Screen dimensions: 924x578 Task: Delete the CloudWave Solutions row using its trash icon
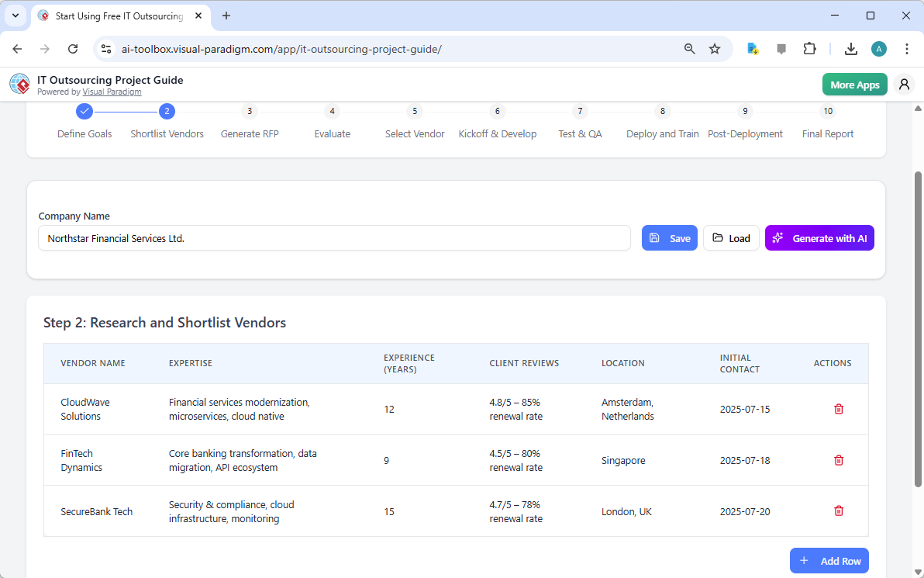(838, 409)
